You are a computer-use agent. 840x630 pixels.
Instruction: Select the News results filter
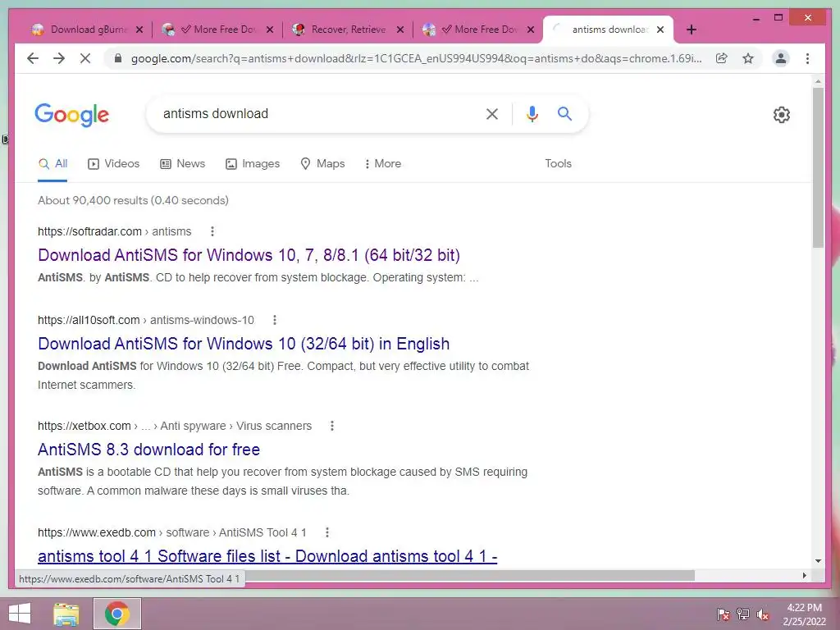183,164
